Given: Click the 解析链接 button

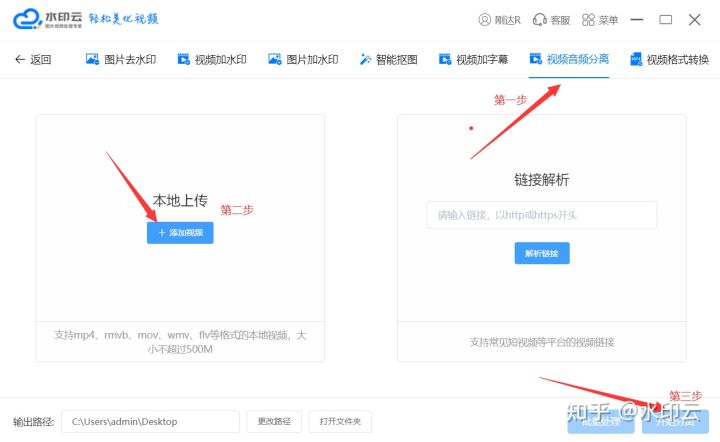Looking at the screenshot, I should (x=542, y=253).
